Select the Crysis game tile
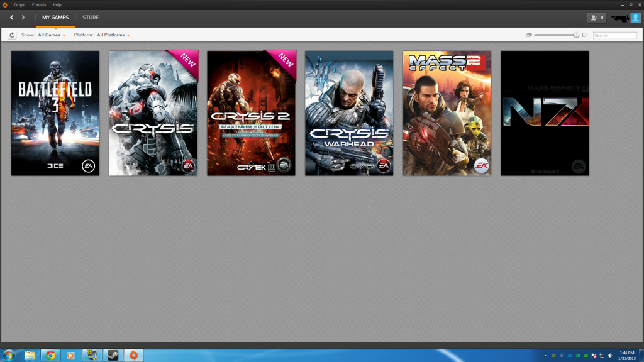Screen dimensions: 644x362 click(x=153, y=113)
